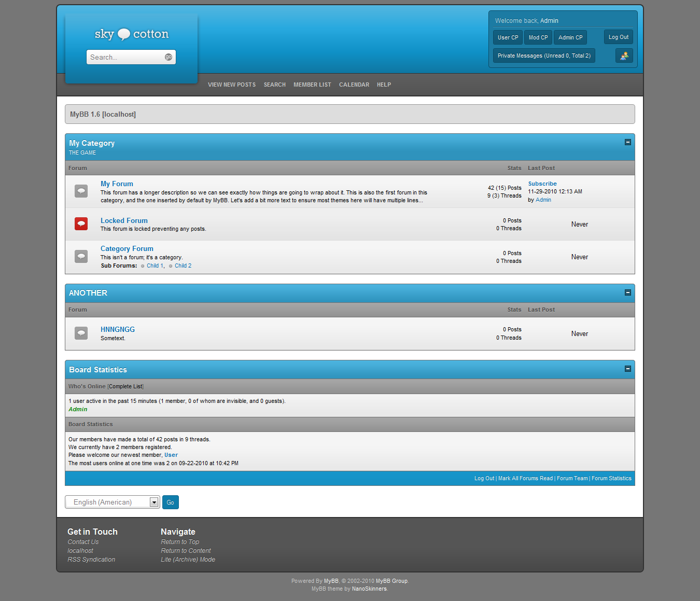The image size is (700, 601).
Task: Click the red Locked Forum icon
Action: tap(81, 223)
